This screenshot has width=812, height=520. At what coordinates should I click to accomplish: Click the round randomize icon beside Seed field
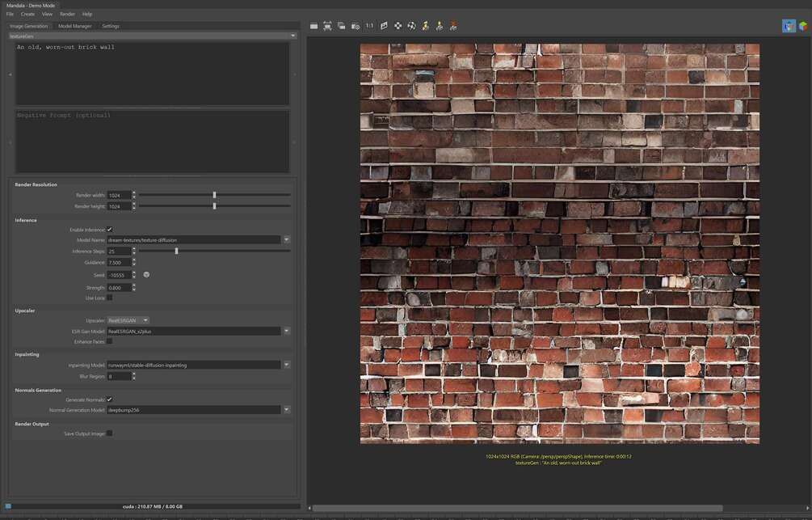146,275
